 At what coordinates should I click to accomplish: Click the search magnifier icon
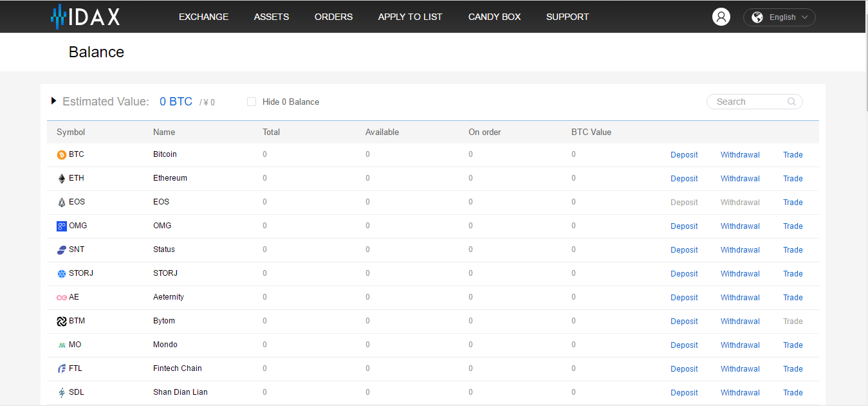791,102
